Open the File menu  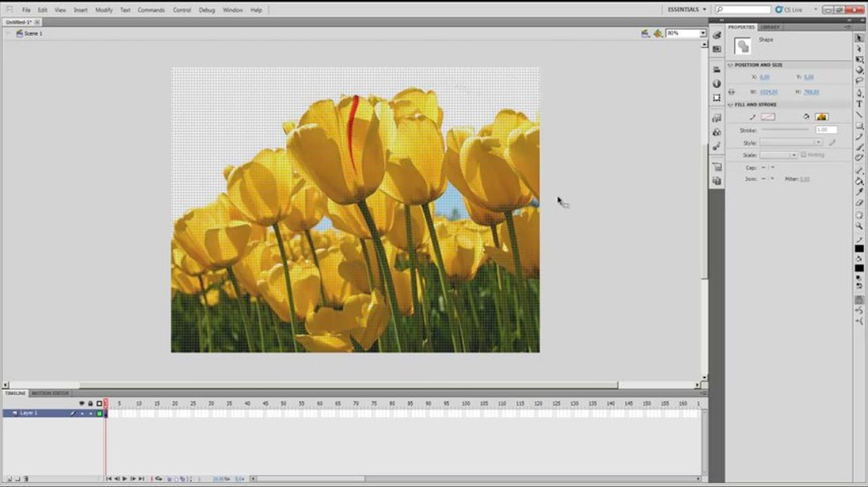pyautogui.click(x=26, y=10)
